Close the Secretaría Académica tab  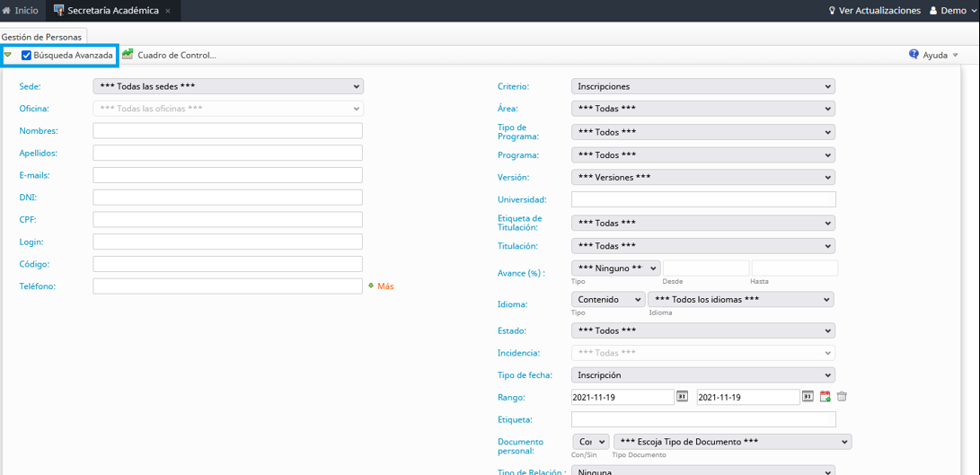(x=168, y=11)
